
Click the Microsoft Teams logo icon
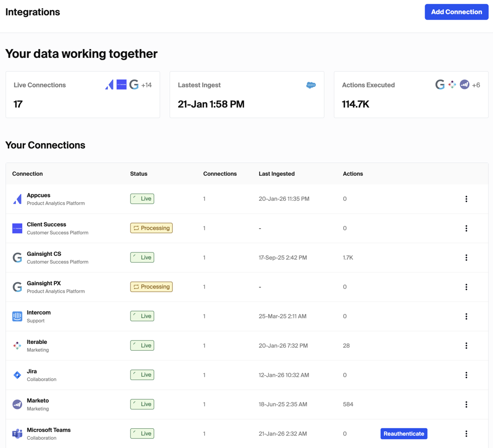click(x=17, y=434)
